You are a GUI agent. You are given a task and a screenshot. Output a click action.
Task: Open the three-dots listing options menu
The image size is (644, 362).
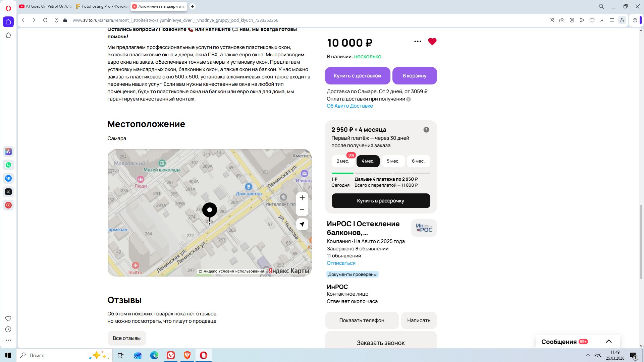click(418, 42)
